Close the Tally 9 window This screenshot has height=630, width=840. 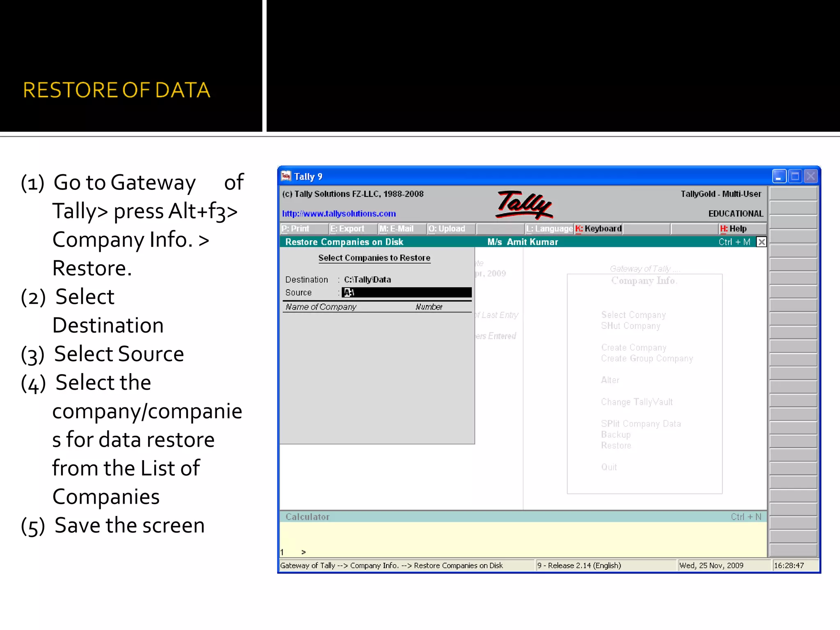coord(811,176)
